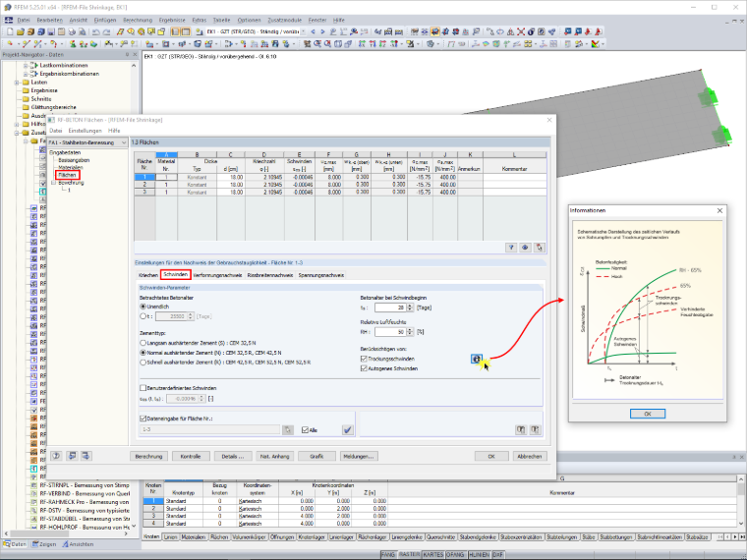Enable Benutzerdefiniertes Schwinden checkbox
This screenshot has width=747, height=560.
coord(143,388)
